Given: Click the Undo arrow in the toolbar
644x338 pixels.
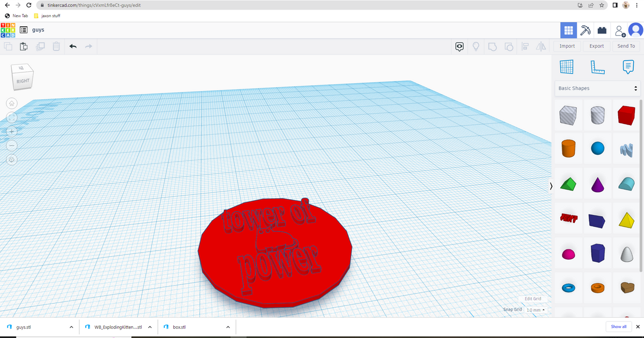Looking at the screenshot, I should pyautogui.click(x=73, y=47).
